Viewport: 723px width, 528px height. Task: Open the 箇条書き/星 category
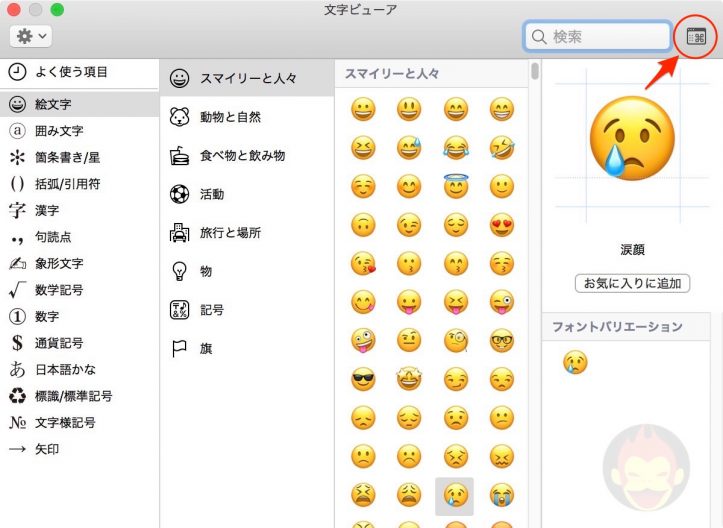(x=79, y=158)
